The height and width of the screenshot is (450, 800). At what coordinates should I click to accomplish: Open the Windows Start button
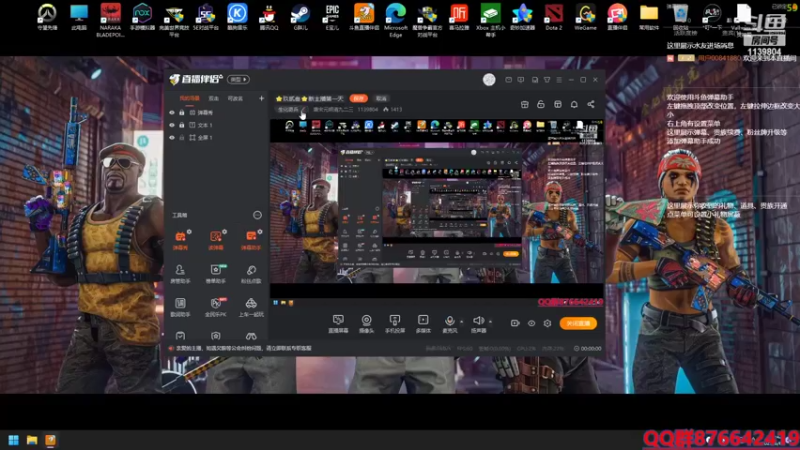[x=14, y=440]
